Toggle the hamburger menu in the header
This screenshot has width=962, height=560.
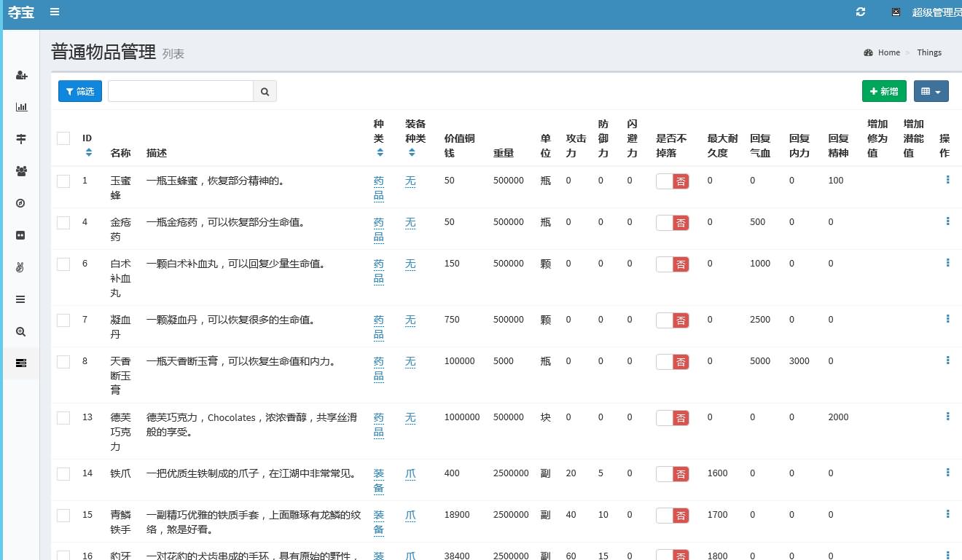[x=55, y=12]
